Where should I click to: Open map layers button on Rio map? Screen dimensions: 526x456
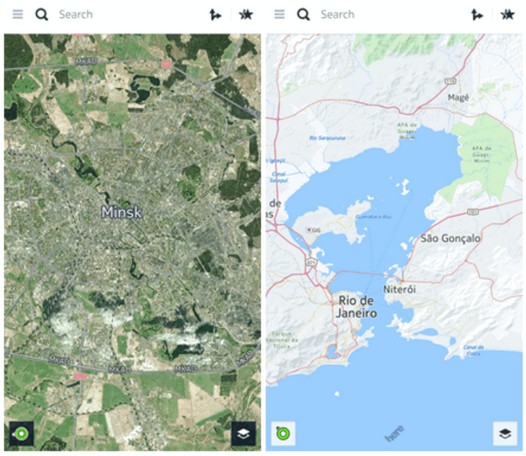[x=505, y=434]
